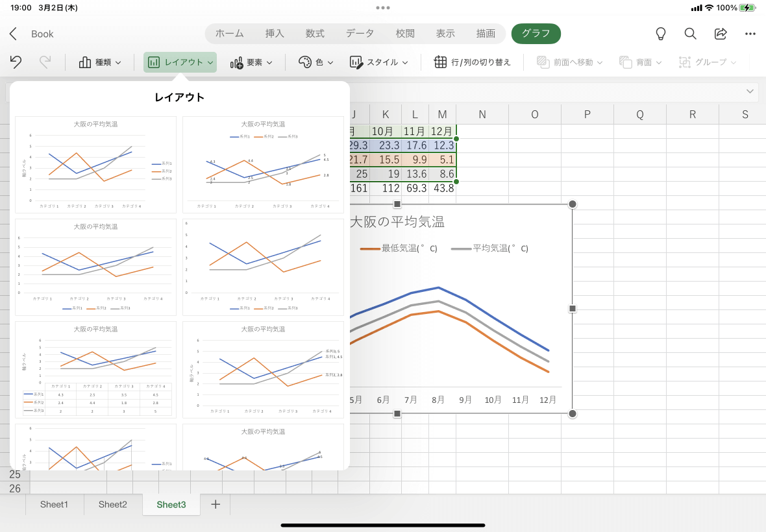Screen dimensions: 766x532
Task: Switch to the データ ribbon tab
Action: point(360,34)
